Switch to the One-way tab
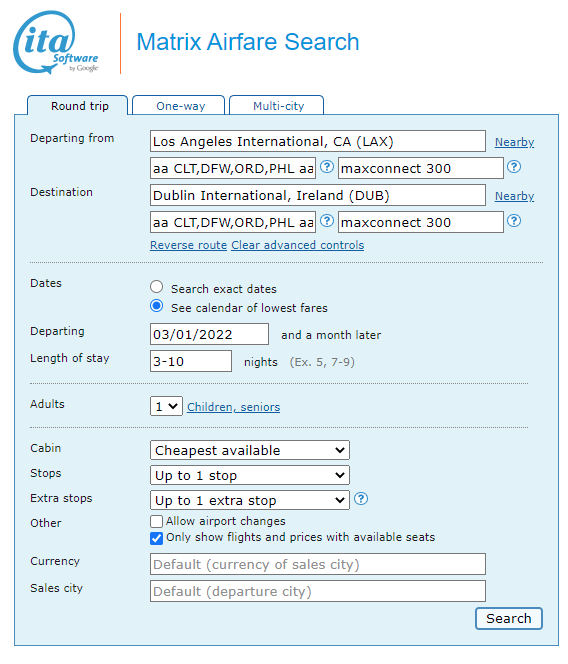 coord(179,105)
